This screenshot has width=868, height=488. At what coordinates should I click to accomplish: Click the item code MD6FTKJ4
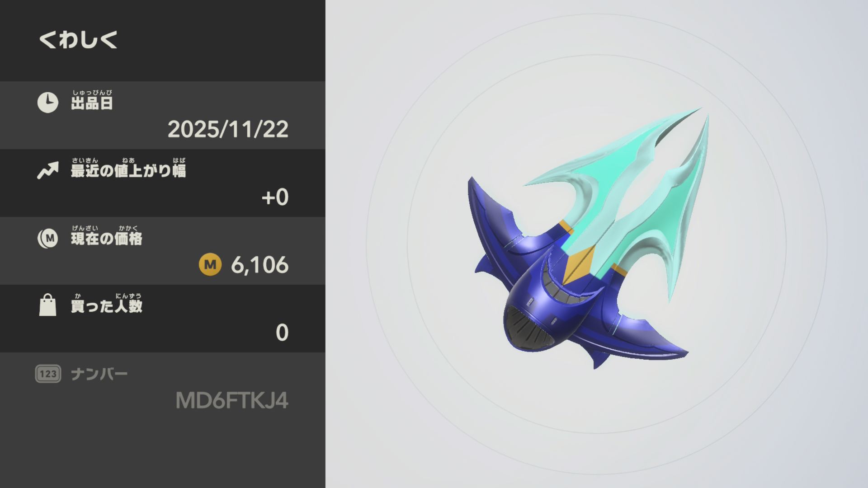[232, 400]
